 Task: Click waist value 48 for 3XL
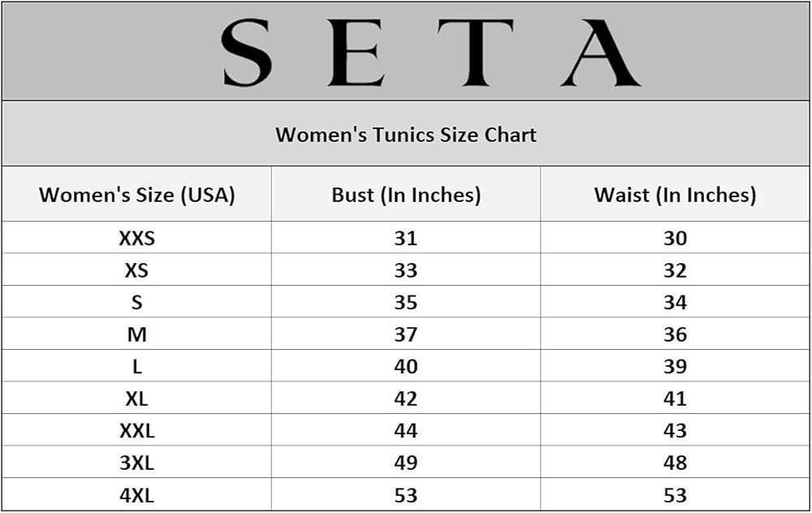point(675,463)
